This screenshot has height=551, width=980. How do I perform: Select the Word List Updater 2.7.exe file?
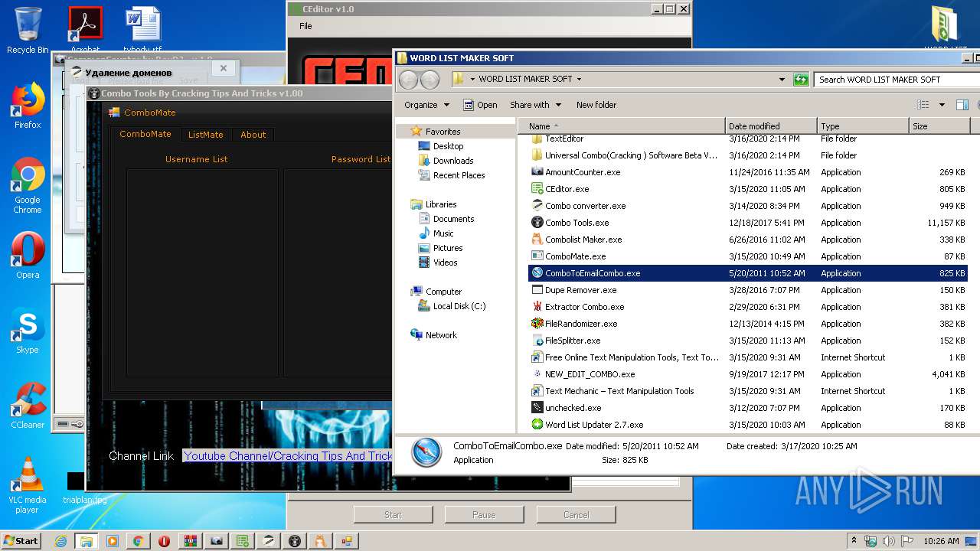click(x=594, y=425)
